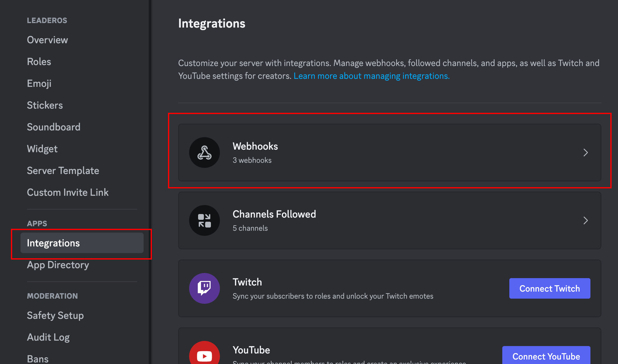Click the Channels Followed icon
Image resolution: width=618 pixels, height=364 pixels.
click(204, 220)
